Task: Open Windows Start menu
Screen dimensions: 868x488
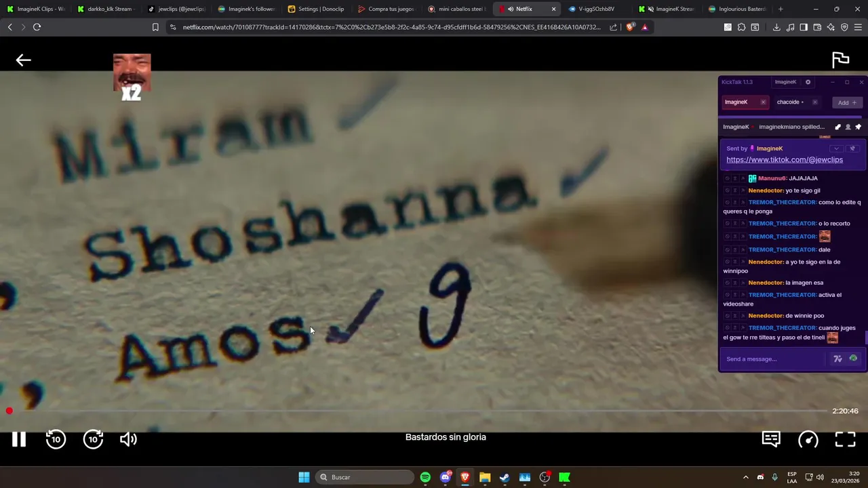Action: click(304, 477)
